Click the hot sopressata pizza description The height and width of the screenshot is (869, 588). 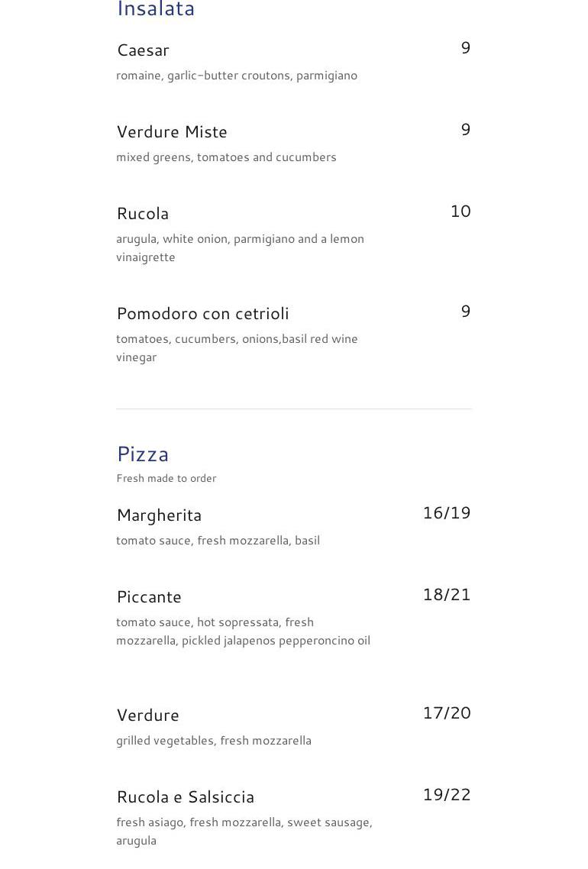click(x=243, y=632)
